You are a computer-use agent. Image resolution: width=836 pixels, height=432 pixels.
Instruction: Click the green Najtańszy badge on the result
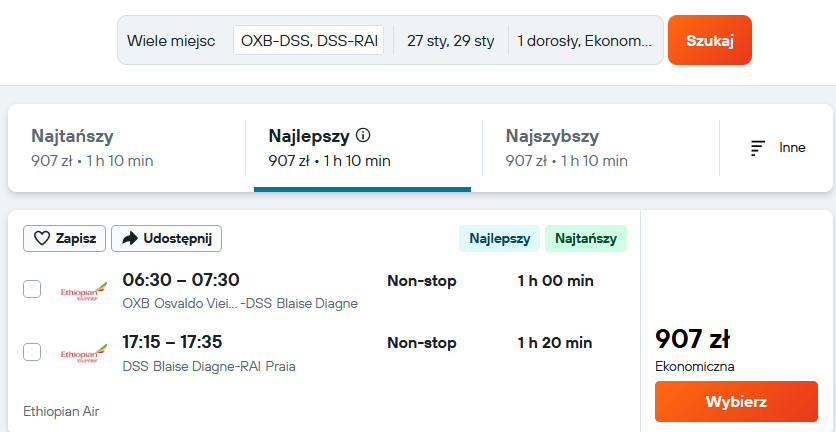586,238
